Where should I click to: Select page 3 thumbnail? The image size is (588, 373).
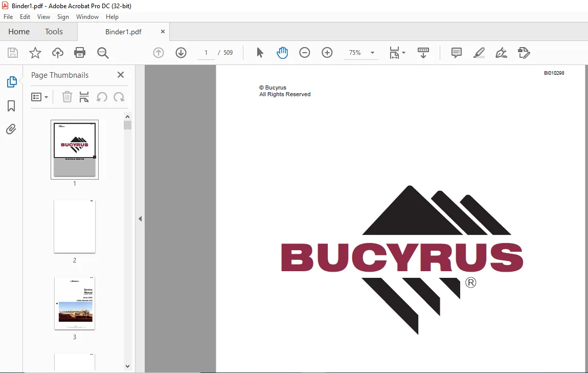point(75,303)
